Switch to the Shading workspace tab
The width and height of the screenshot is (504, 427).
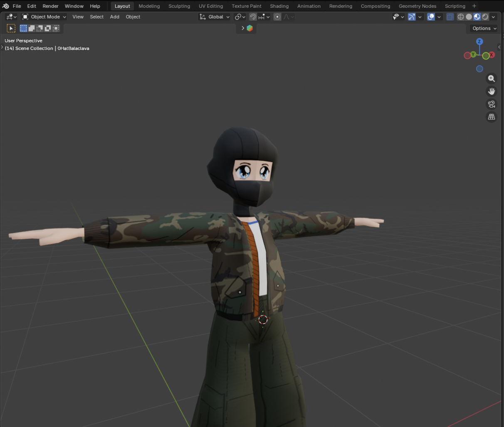(x=279, y=6)
